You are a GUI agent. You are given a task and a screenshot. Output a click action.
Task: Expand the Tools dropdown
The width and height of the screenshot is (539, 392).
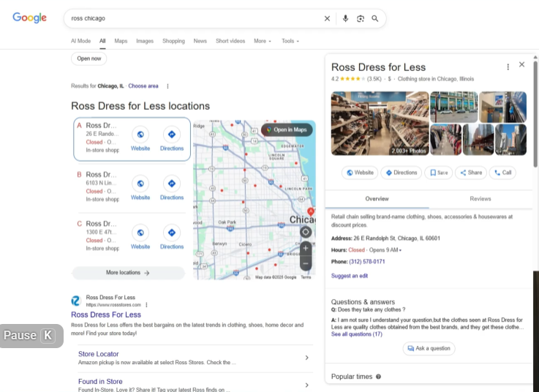tap(290, 41)
